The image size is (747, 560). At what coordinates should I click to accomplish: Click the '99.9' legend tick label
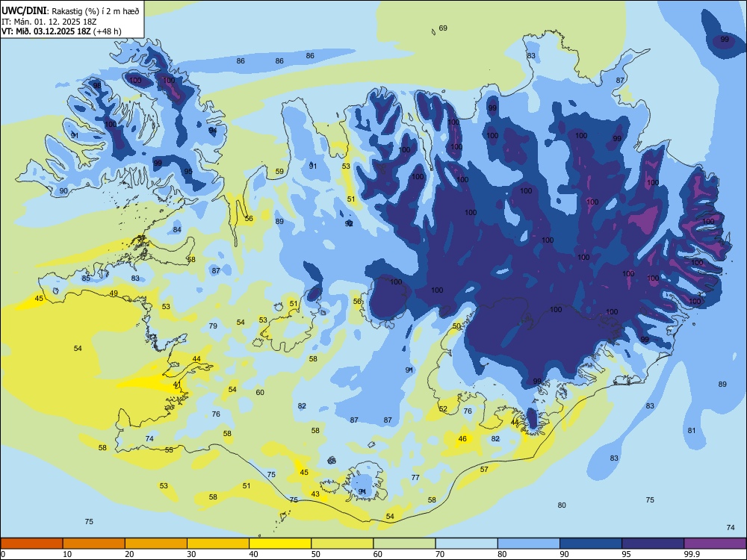tap(692, 554)
